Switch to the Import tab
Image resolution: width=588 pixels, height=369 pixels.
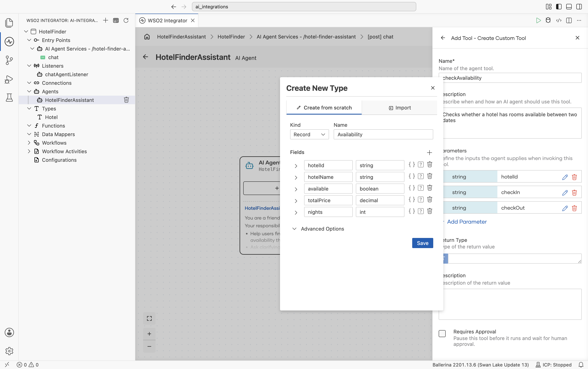[x=399, y=108]
